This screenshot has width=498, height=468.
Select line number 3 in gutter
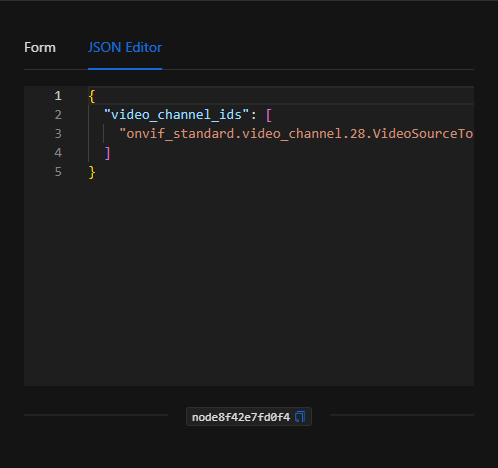(x=58, y=134)
